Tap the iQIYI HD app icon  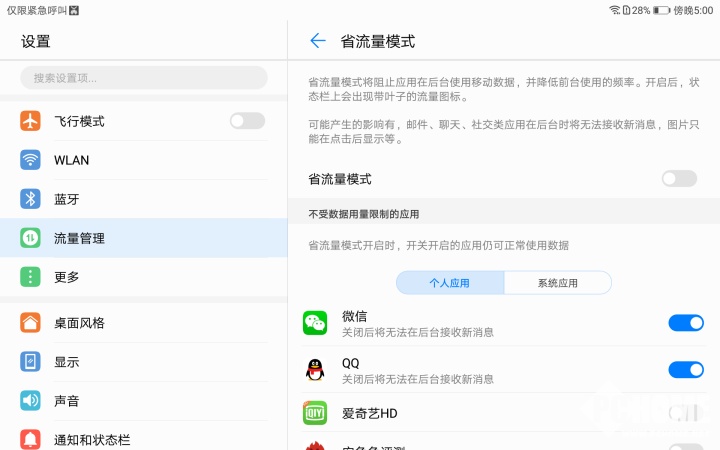[x=315, y=413]
